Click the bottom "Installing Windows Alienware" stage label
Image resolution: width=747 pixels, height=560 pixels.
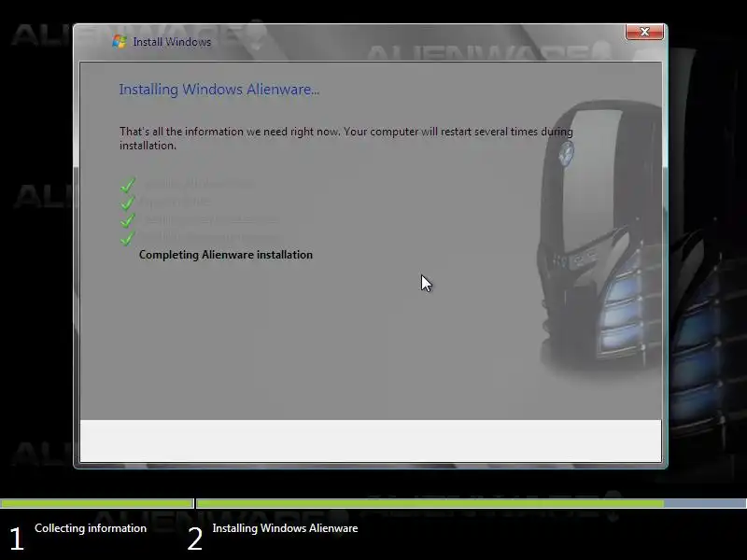[285, 528]
